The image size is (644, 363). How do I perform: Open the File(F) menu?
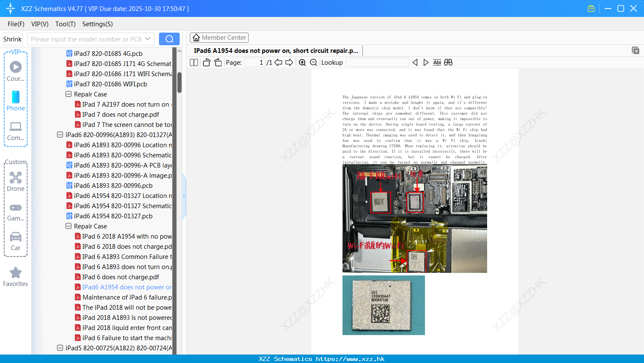16,24
